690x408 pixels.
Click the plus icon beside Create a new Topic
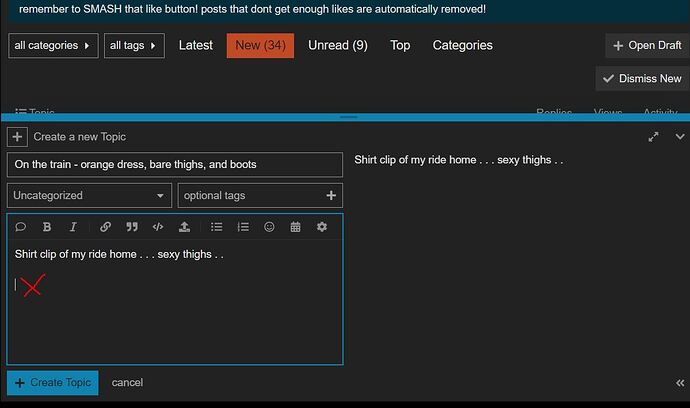click(17, 137)
